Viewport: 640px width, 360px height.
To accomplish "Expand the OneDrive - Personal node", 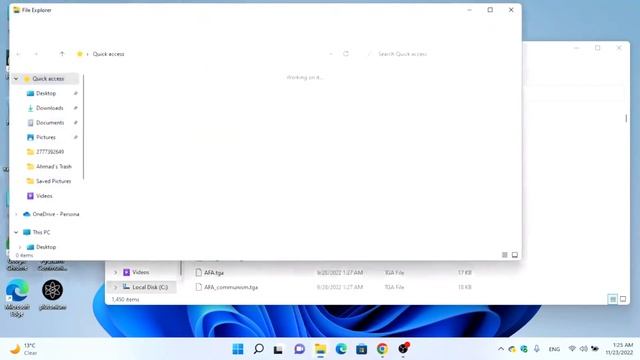I will (16, 214).
